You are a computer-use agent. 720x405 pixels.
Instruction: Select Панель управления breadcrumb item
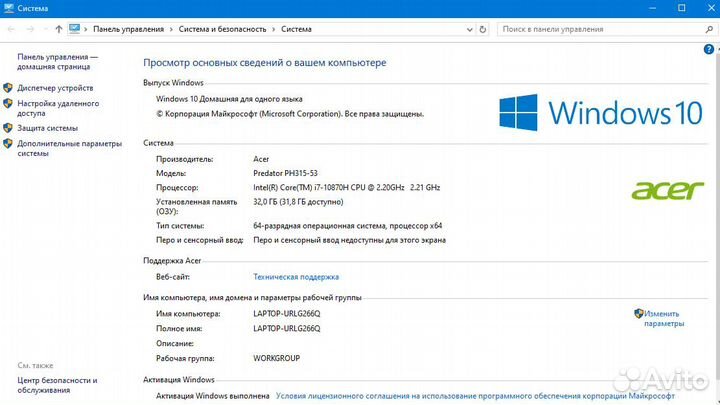(129, 29)
